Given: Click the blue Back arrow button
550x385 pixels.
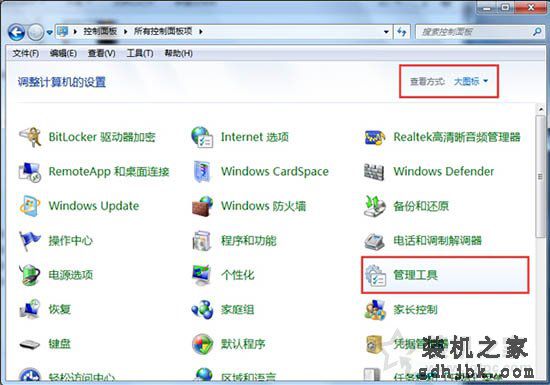Looking at the screenshot, I should 16,32.
